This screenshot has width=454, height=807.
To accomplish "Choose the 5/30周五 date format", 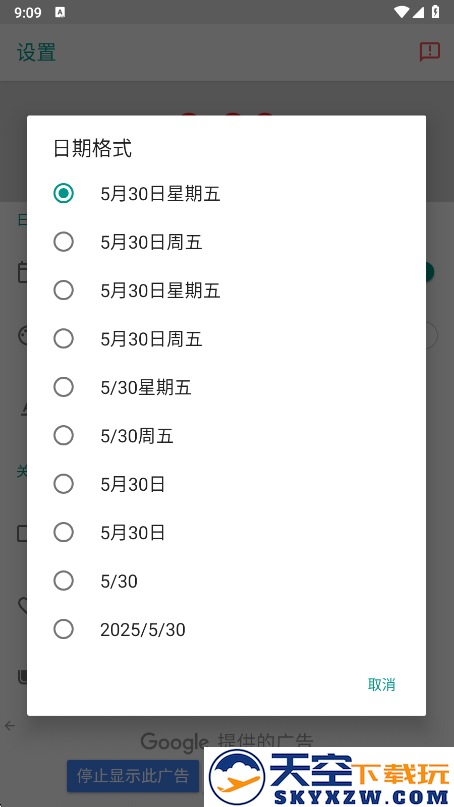I will tap(226, 435).
